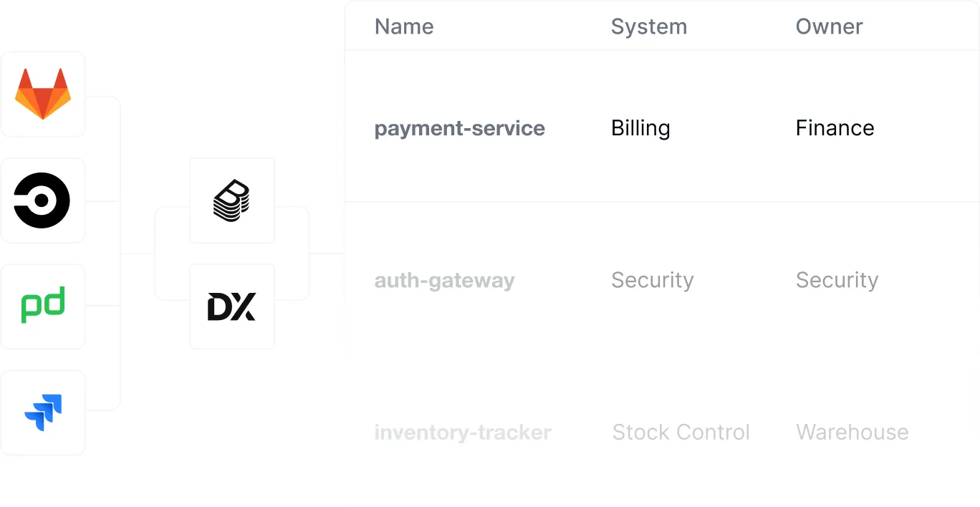Open the inventory-tracker service entry
Image resolution: width=980 pixels, height=507 pixels.
[463, 433]
